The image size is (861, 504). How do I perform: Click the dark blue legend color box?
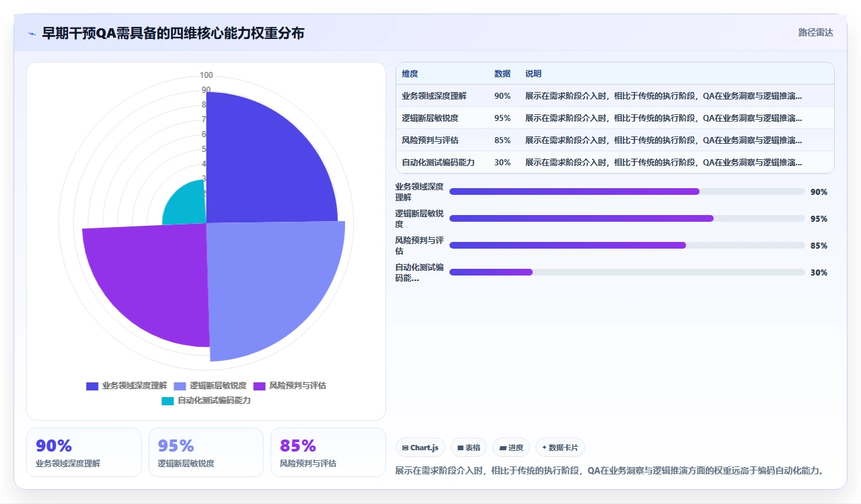click(92, 386)
